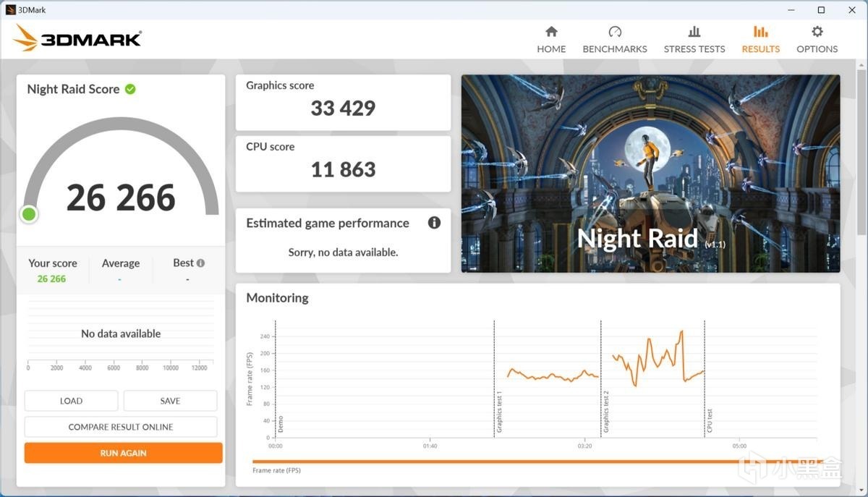The height and width of the screenshot is (497, 868).
Task: Minimize the 3DMark window
Action: point(791,10)
